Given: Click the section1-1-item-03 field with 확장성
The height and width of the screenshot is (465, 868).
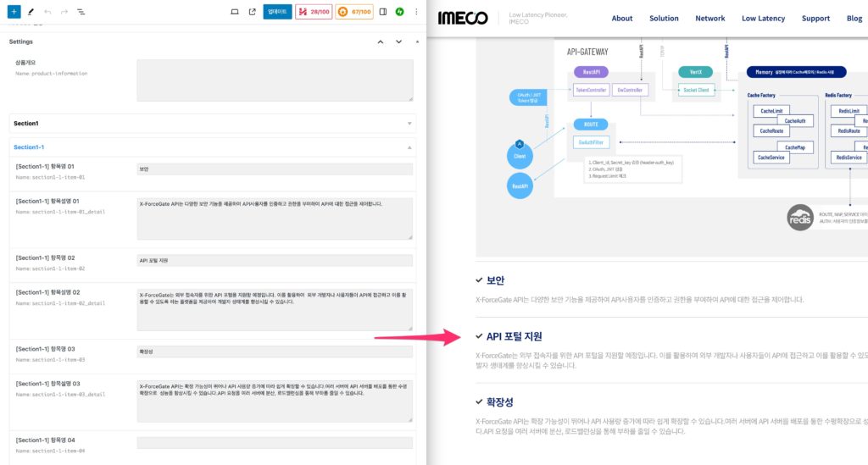Looking at the screenshot, I should (x=275, y=352).
